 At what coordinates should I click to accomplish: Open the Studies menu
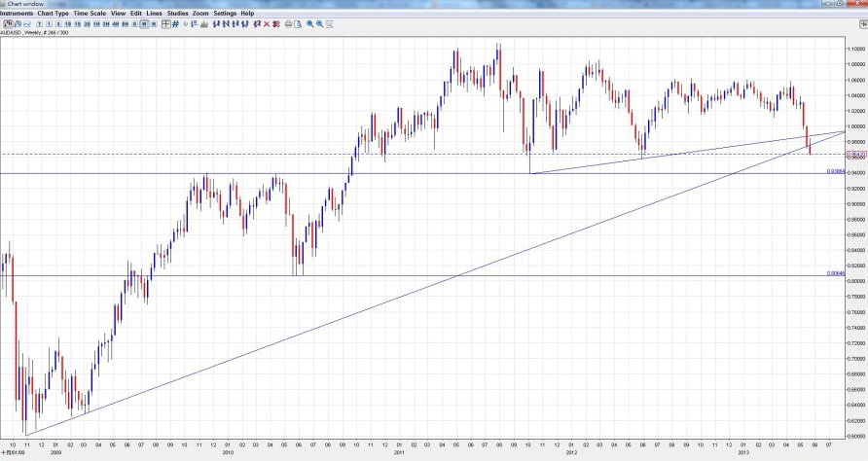tap(177, 14)
